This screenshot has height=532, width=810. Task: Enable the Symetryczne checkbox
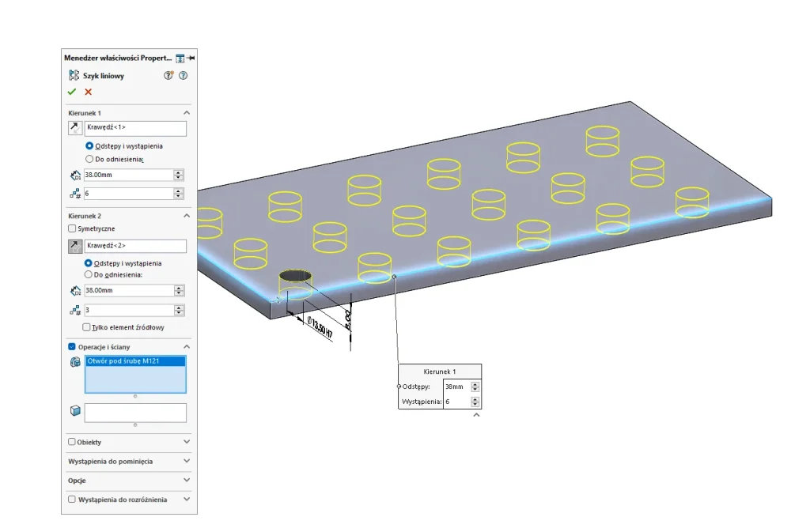pyautogui.click(x=72, y=228)
